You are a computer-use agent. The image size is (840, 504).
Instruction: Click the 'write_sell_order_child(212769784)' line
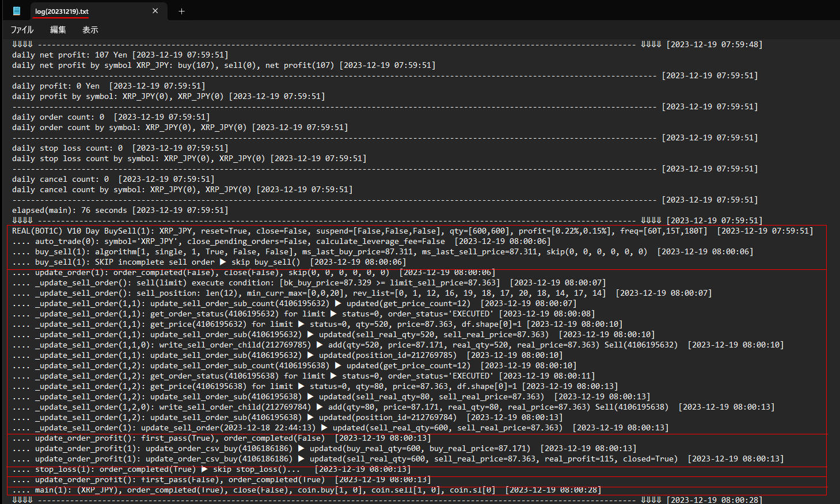(x=393, y=407)
